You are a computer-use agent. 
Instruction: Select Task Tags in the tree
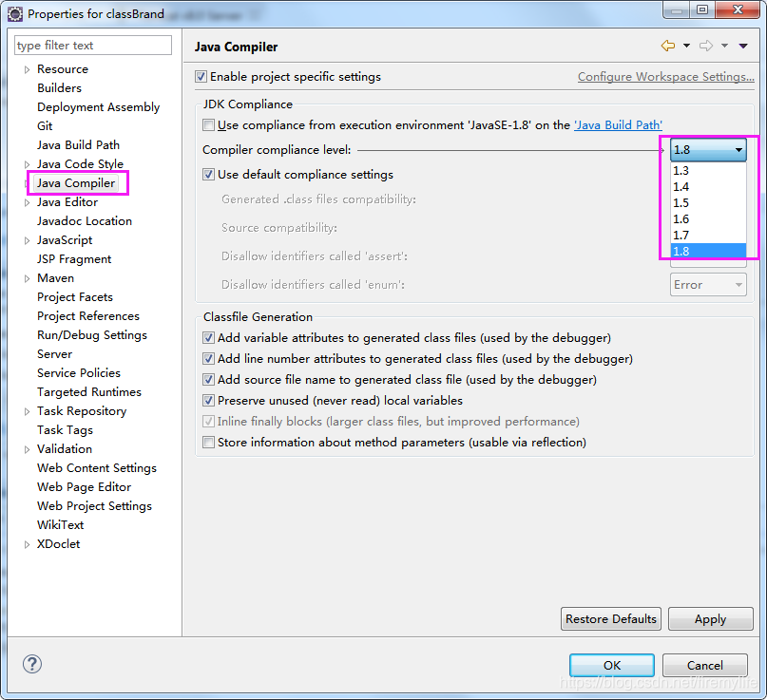[x=65, y=430]
